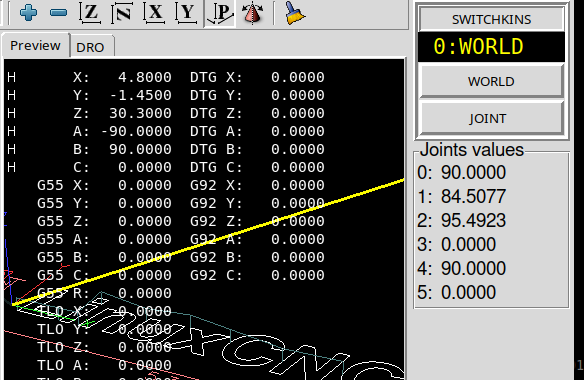
Task: Click the blue plus zoom in icon
Action: tap(29, 13)
